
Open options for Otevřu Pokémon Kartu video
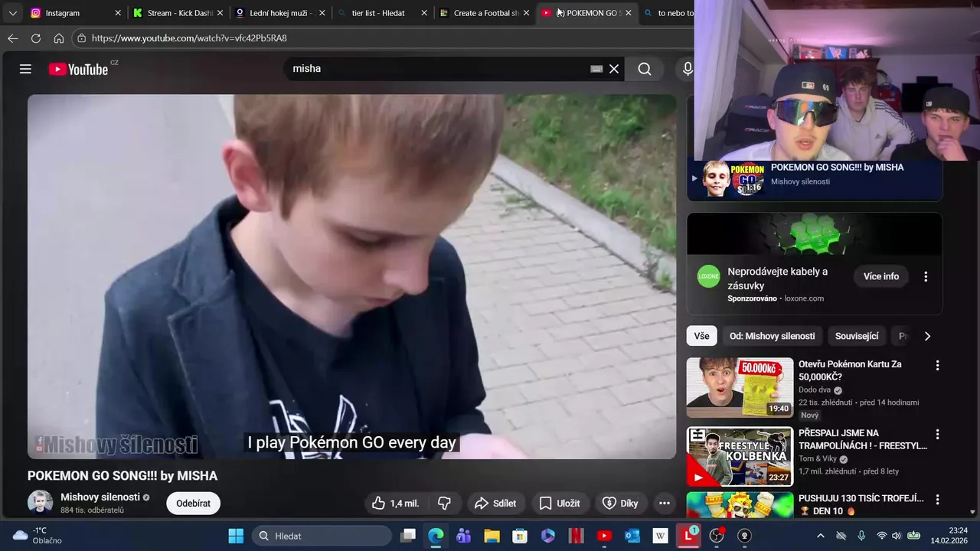tap(937, 366)
